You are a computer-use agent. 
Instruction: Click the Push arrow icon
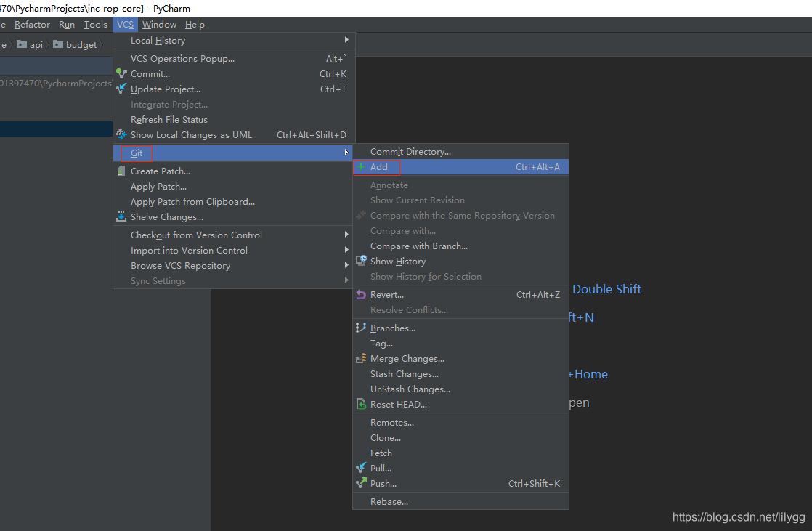tap(361, 483)
